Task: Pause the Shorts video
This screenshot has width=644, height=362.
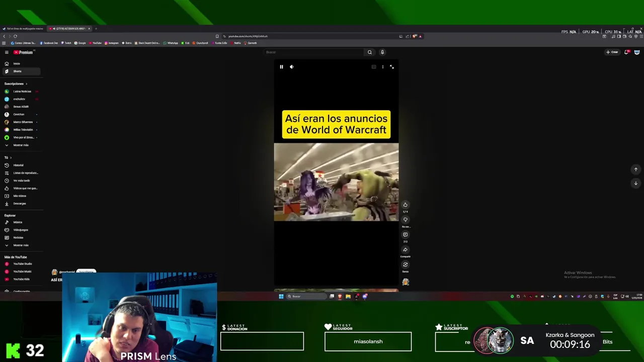Action: click(x=281, y=67)
